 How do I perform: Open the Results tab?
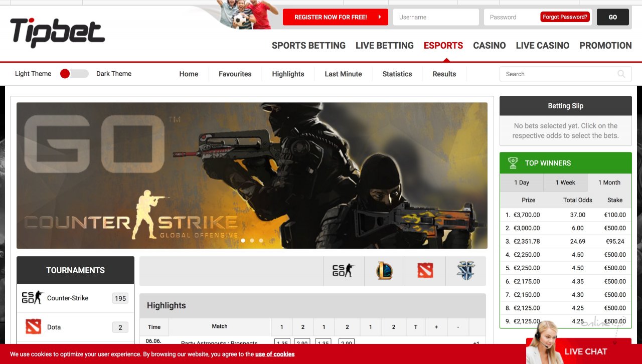444,74
